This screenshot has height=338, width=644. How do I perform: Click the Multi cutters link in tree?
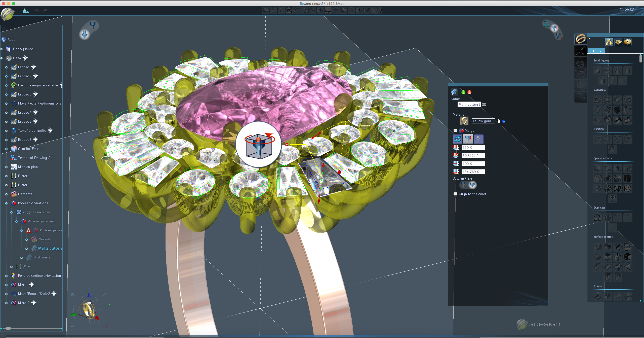pyautogui.click(x=50, y=248)
